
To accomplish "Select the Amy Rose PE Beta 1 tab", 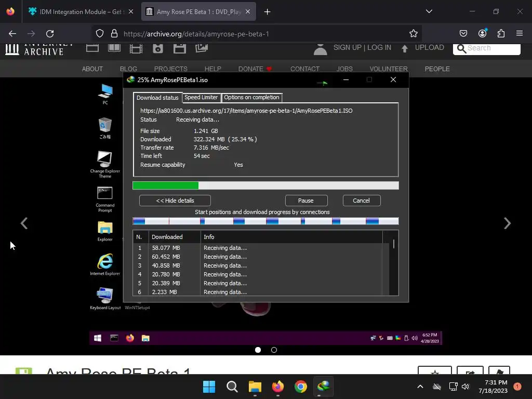I will click(198, 11).
